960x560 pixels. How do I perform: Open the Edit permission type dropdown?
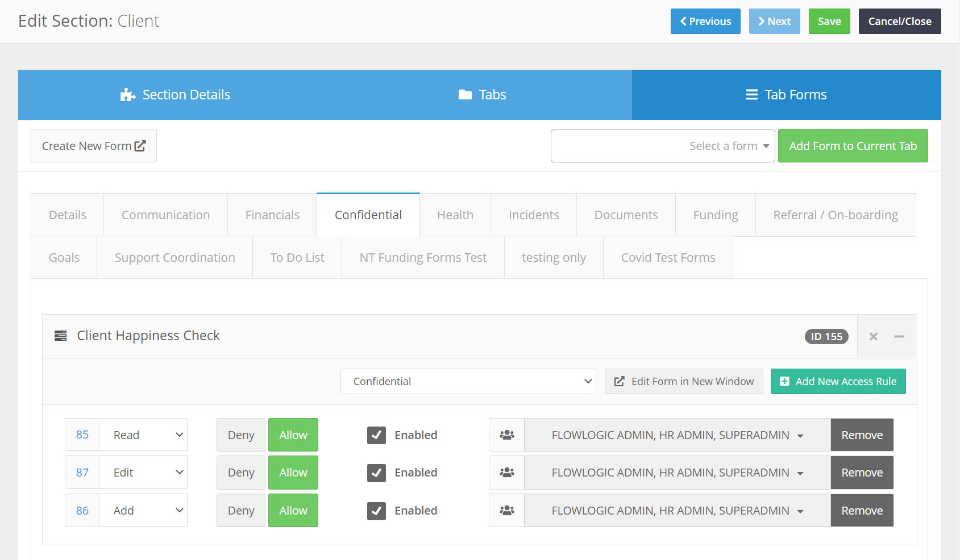[x=143, y=473]
